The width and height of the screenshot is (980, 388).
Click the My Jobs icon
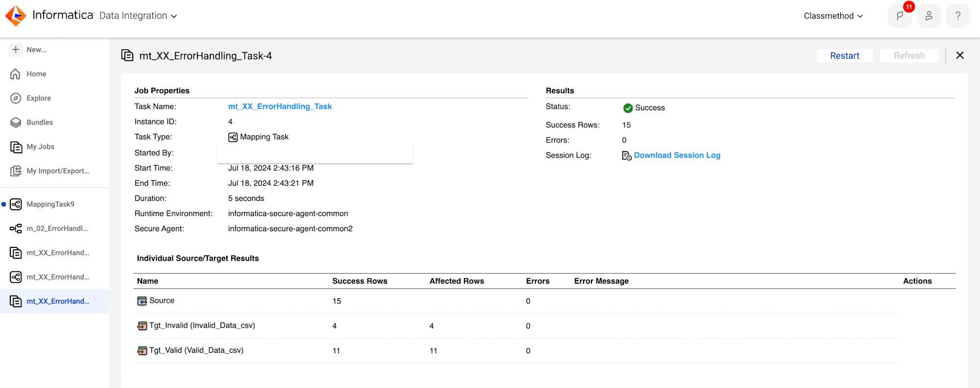[x=16, y=146]
